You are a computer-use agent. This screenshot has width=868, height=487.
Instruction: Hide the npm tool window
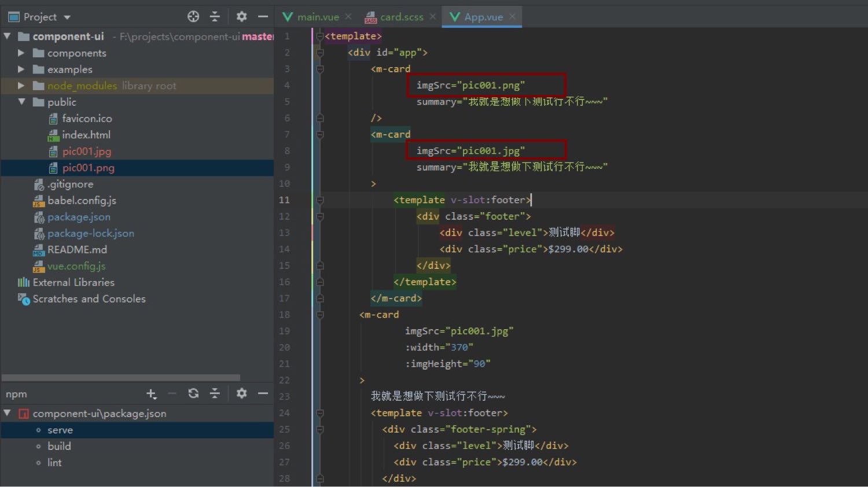pyautogui.click(x=263, y=394)
